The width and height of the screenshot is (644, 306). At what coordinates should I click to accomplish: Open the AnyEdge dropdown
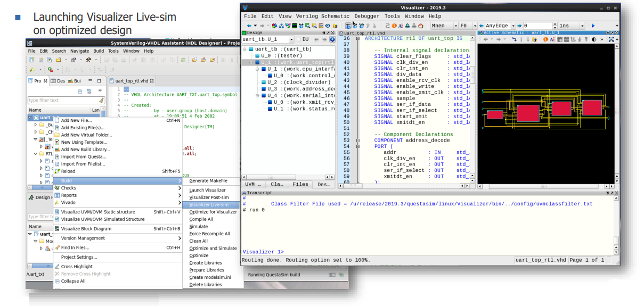coord(513,26)
